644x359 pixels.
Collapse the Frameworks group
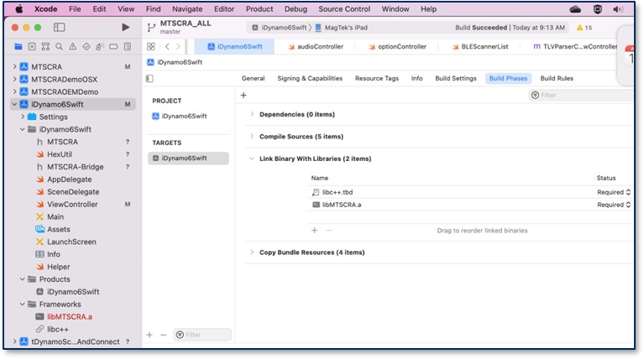point(23,304)
